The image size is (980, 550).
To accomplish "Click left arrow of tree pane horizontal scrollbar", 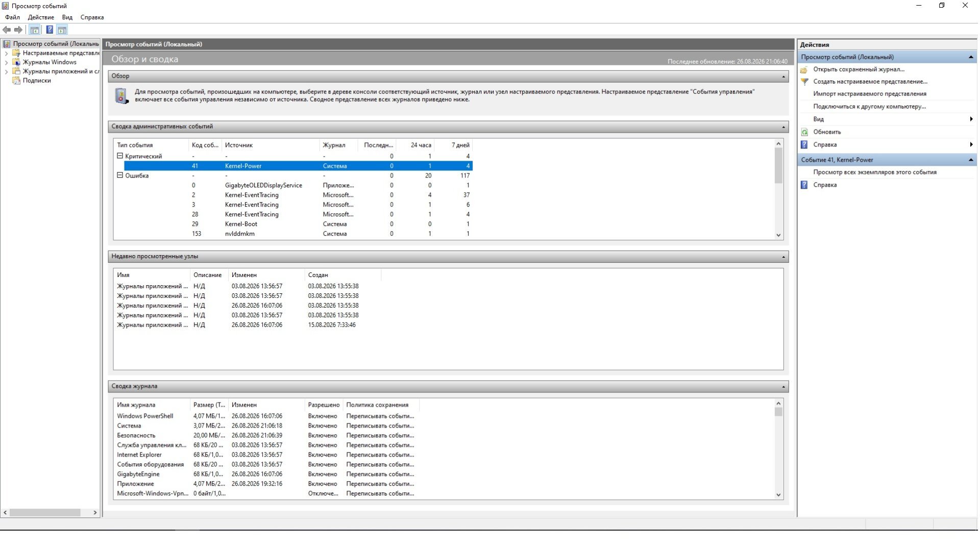I will 5,513.
